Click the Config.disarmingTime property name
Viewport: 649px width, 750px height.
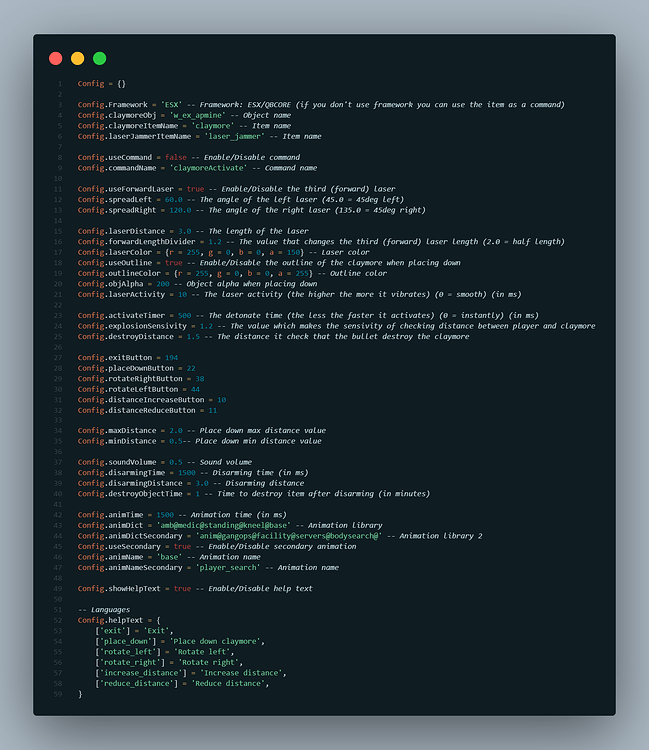click(121, 473)
